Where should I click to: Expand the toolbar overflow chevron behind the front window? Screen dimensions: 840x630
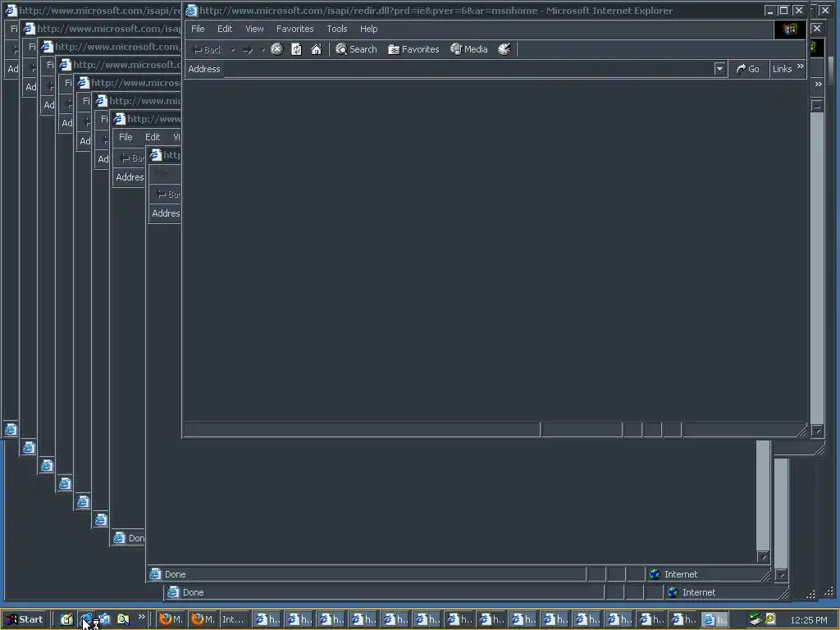coord(818,84)
